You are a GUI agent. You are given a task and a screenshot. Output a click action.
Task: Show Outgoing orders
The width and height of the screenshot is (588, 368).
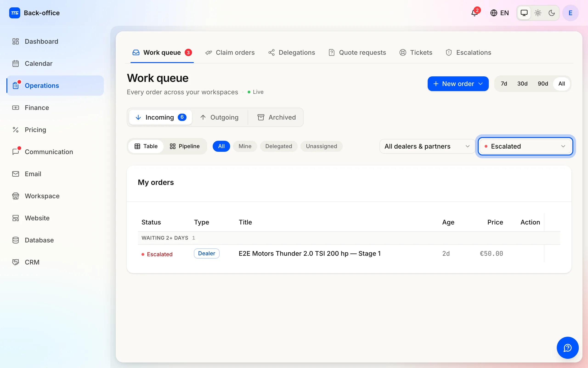pos(219,117)
